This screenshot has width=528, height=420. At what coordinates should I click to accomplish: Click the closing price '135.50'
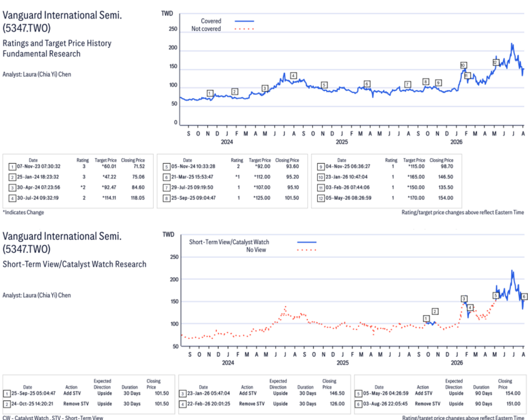click(x=446, y=187)
